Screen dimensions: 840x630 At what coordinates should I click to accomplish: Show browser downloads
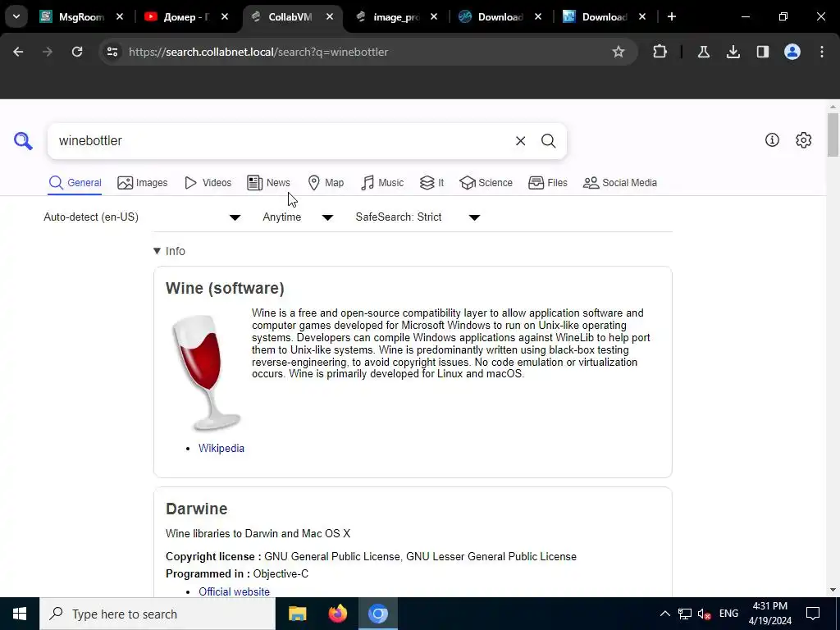click(x=733, y=52)
